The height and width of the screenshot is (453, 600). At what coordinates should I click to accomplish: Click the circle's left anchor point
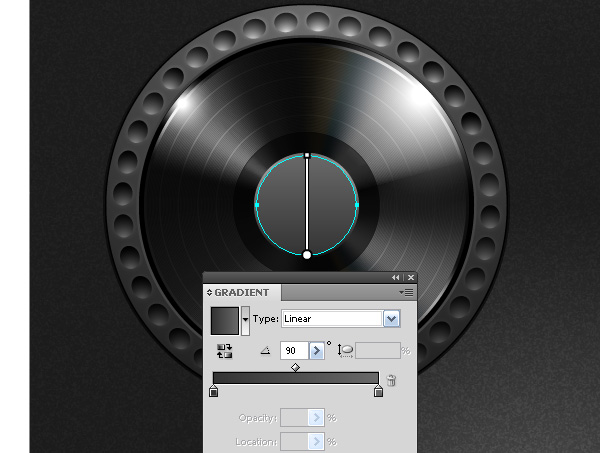[257, 205]
